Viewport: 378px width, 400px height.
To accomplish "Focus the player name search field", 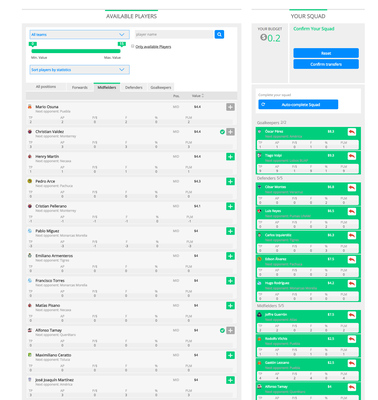I will coord(174,34).
